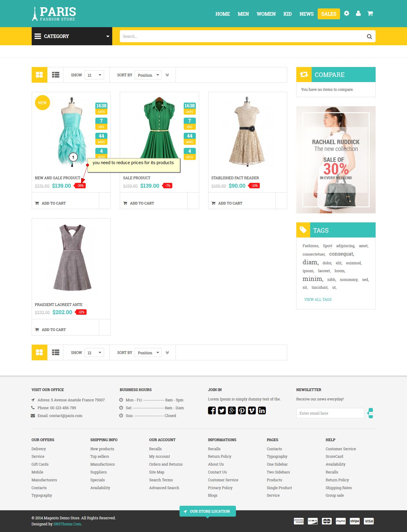This screenshot has width=407, height=532.
Task: Open the top Show 12 items dropdown
Action: click(94, 75)
